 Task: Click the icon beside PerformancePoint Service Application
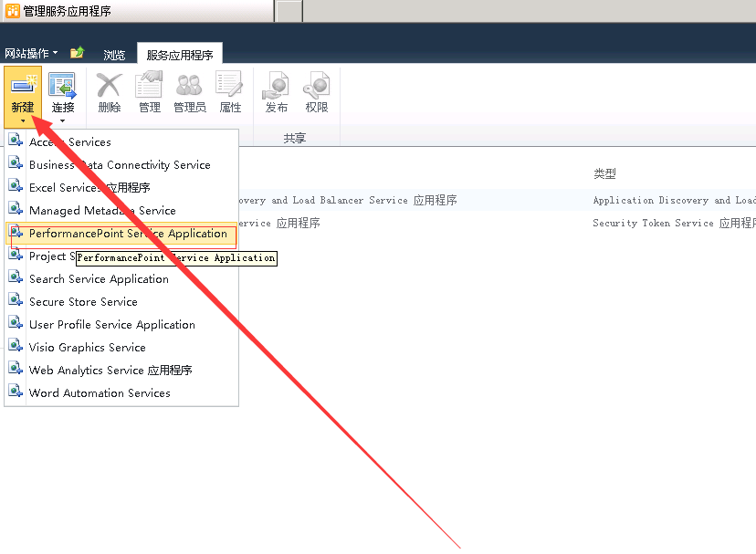(x=16, y=232)
